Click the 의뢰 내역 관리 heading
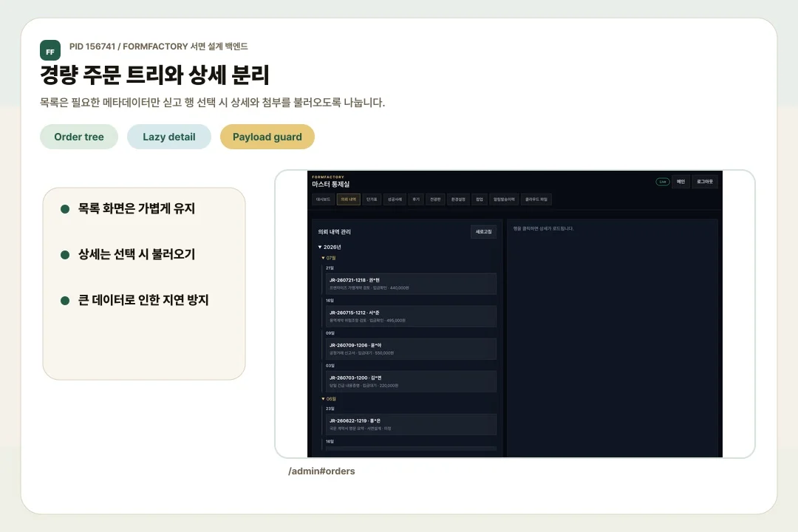 pyautogui.click(x=335, y=231)
